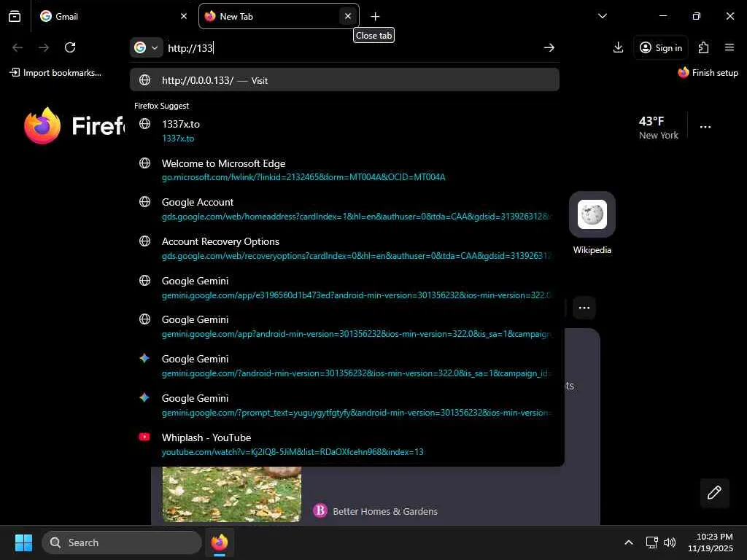Open the Firefox application menu
This screenshot has height=560, width=747.
(x=729, y=47)
